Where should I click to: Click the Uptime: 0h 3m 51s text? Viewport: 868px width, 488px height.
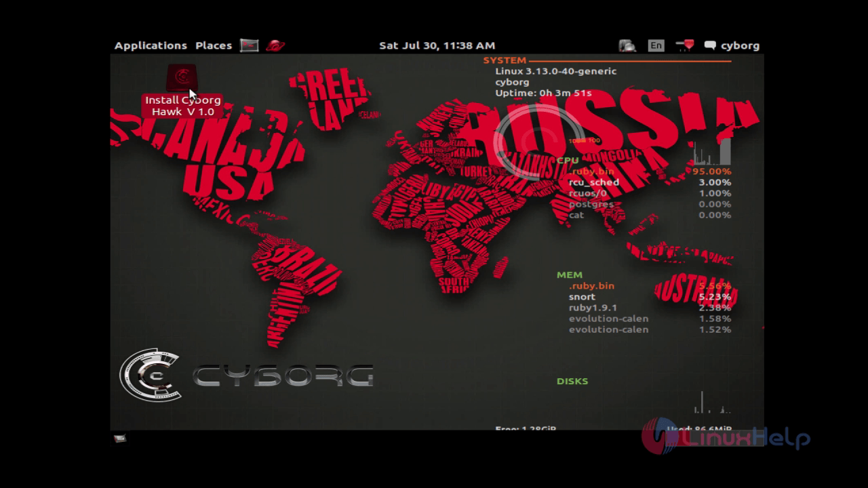(543, 93)
